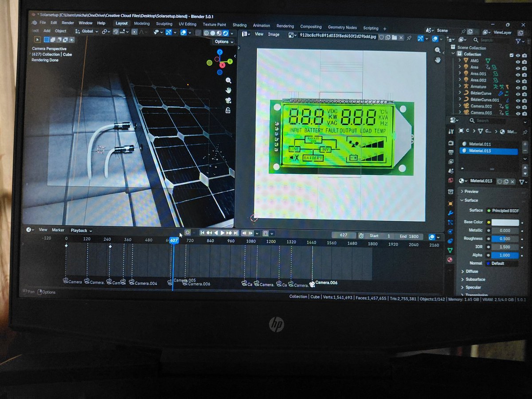Click the Principled BSDF surface shader button
Screen dimensions: 532x399
[x=503, y=211]
